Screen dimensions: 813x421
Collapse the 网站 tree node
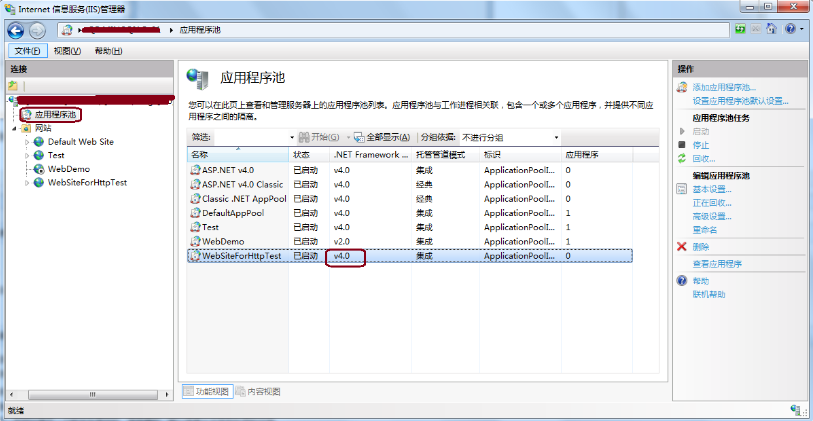click(15, 128)
